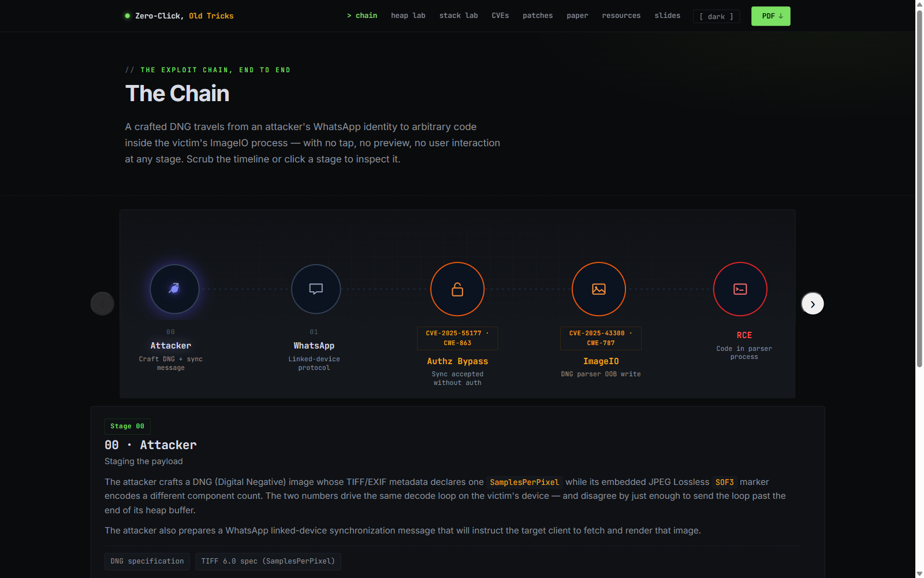Click the 'Craft DNG + sync message' caption

tap(171, 364)
